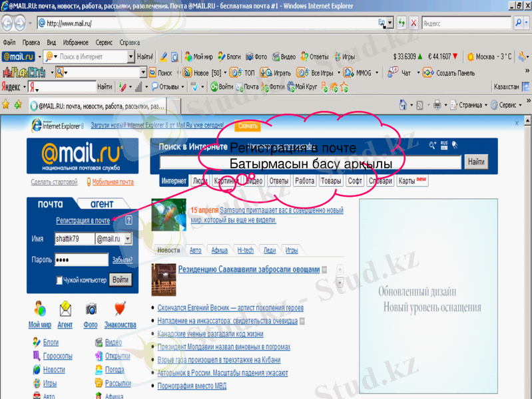Image resolution: width=532 pixels, height=399 pixels.
Task: Click the Пароль password field
Action: point(81,260)
